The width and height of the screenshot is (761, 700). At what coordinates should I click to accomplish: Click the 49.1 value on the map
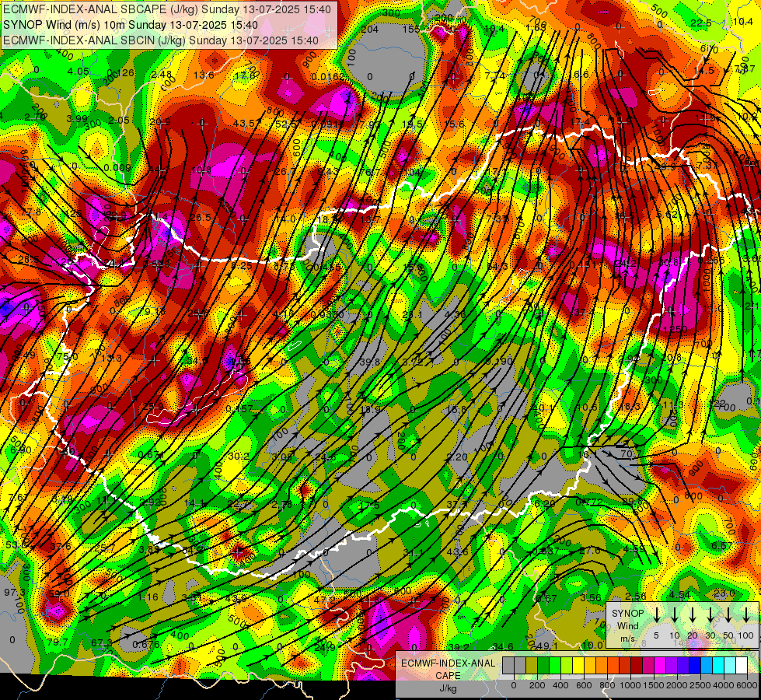(x=547, y=646)
